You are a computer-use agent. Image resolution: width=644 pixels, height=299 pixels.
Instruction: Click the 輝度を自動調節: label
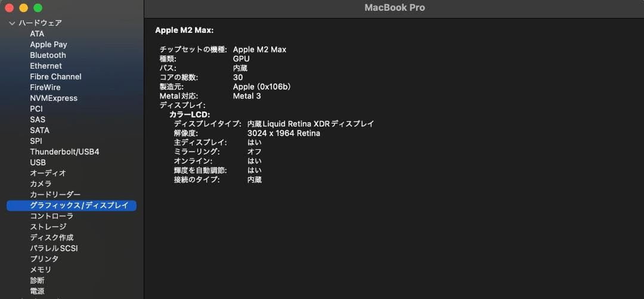[200, 170]
